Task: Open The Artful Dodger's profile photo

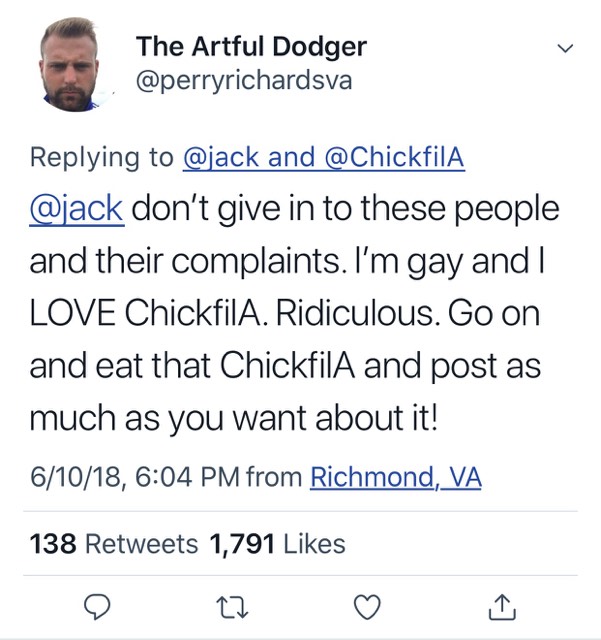Action: click(x=76, y=67)
